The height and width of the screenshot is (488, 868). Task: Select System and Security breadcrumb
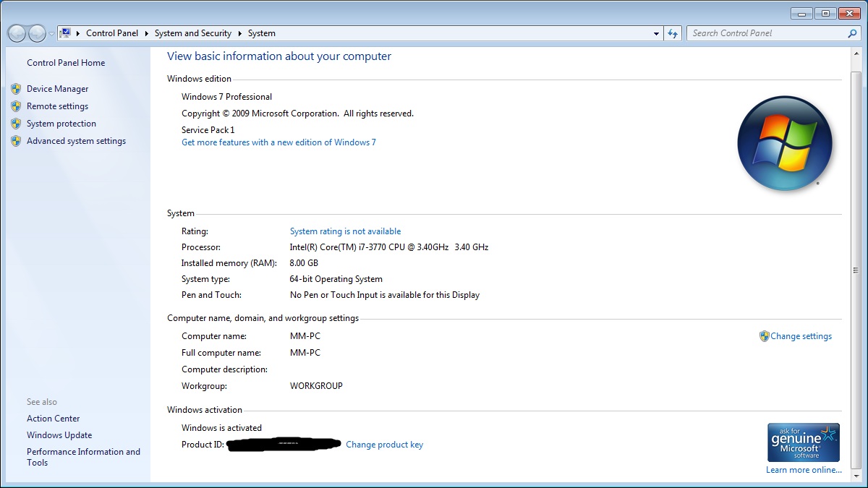click(x=193, y=33)
